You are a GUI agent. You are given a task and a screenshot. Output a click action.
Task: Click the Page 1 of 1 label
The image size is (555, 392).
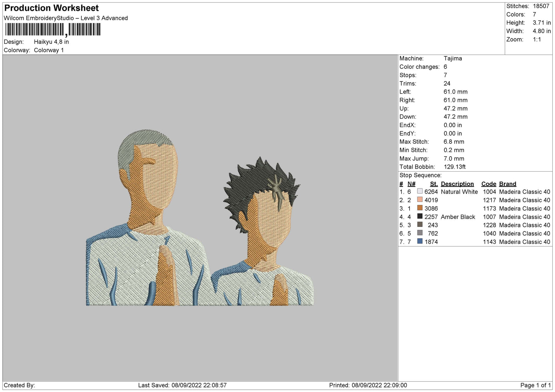click(x=535, y=385)
